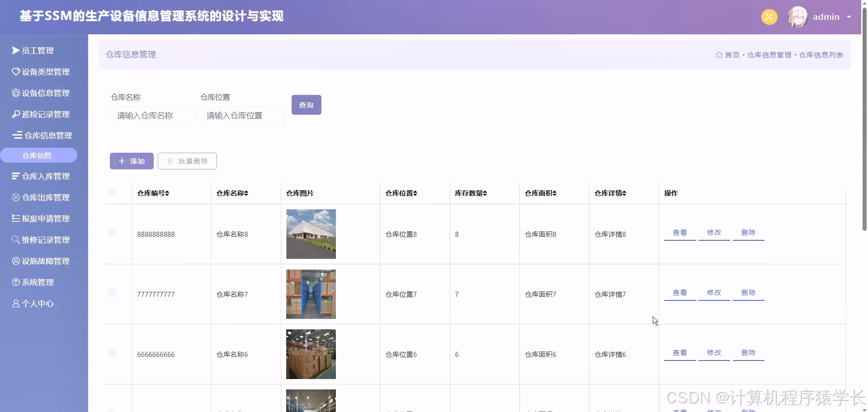Viewport: 868px width, 412px height.
Task: Click trash icon on 批量删除 button
Action: pos(170,161)
